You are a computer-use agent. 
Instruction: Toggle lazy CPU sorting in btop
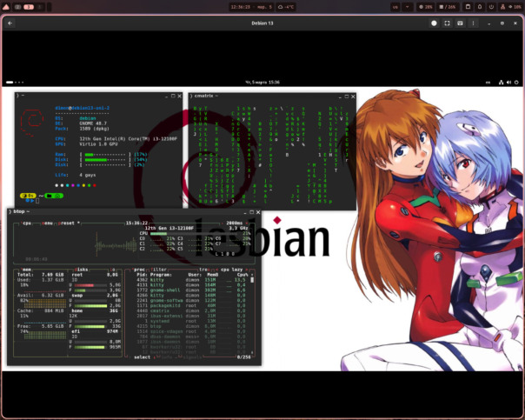pyautogui.click(x=239, y=270)
